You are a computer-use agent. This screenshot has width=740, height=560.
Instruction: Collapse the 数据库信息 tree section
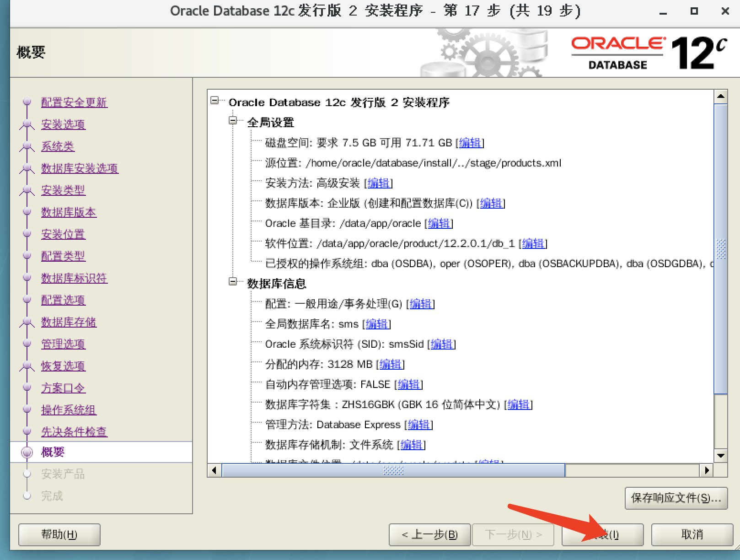(233, 281)
